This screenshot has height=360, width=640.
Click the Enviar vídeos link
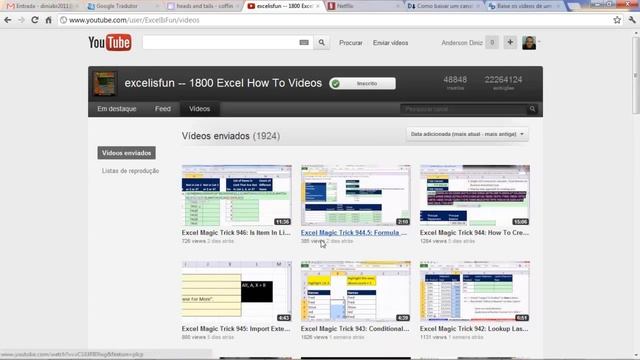(390, 43)
